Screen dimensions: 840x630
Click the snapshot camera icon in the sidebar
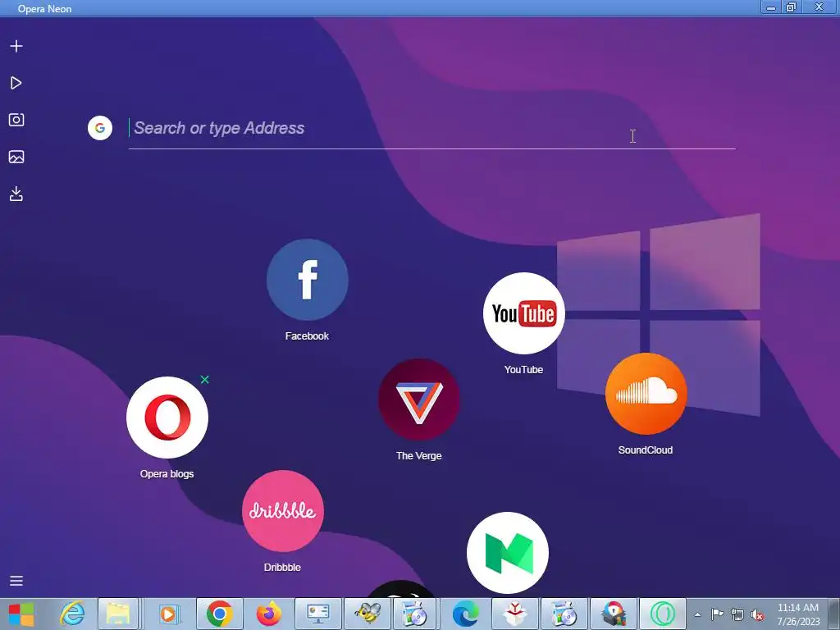[16, 120]
